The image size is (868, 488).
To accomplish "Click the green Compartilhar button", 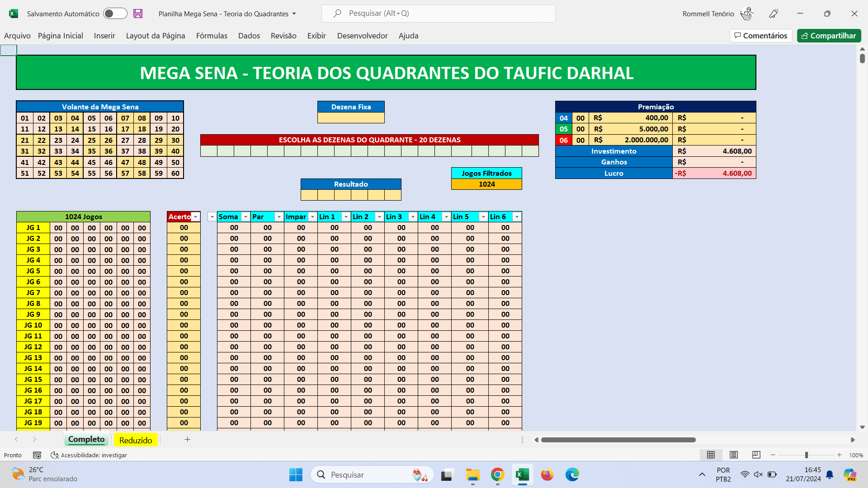I will (x=829, y=36).
